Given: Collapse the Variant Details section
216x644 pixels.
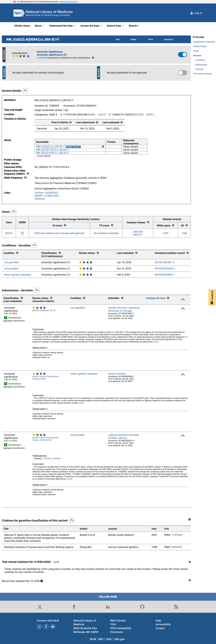Looking at the screenshot, I should click(x=25, y=91).
